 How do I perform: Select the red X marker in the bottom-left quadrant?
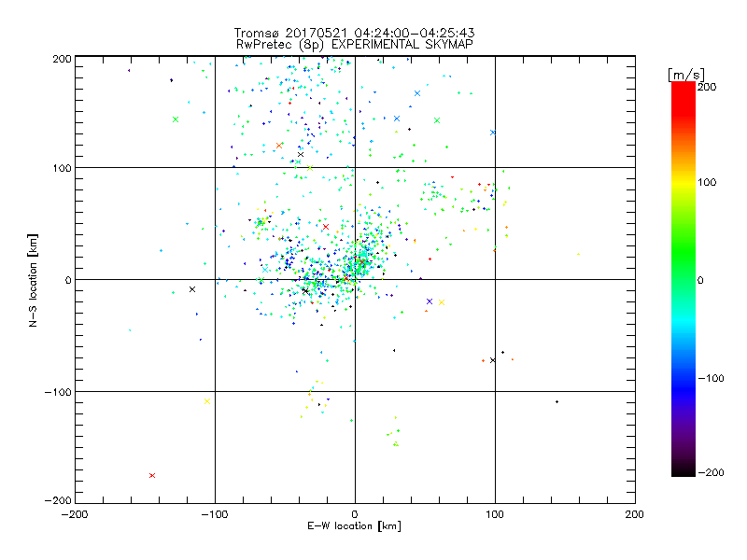[152, 476]
